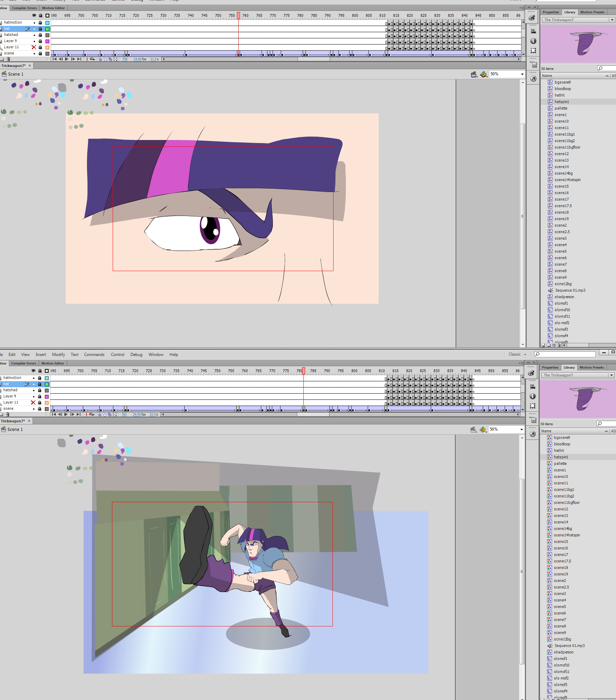The height and width of the screenshot is (700, 616).
Task: Open the Transform panel icon in lower window
Action: pyautogui.click(x=532, y=406)
